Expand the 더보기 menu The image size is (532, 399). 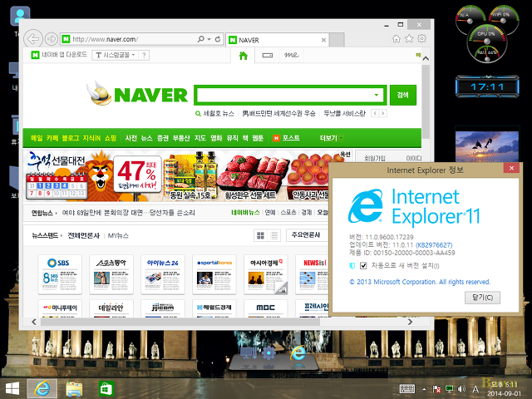pyautogui.click(x=331, y=138)
